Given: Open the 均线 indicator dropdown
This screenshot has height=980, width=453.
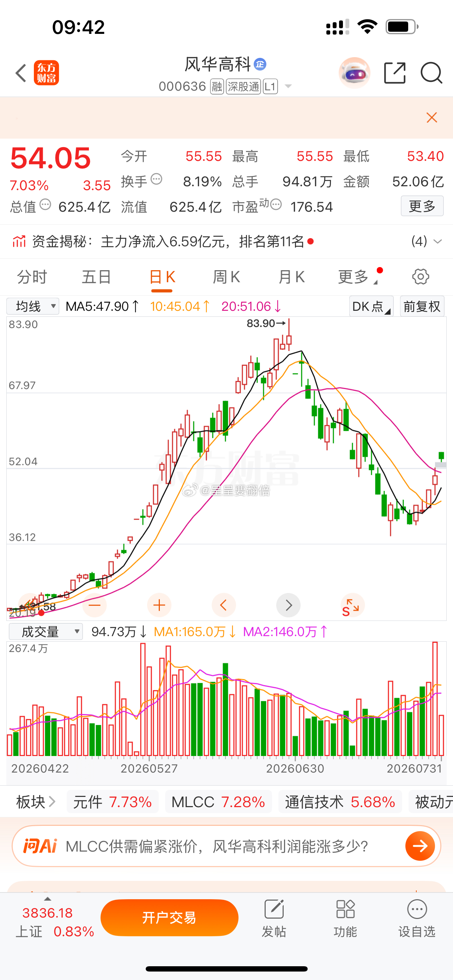Looking at the screenshot, I should click(x=33, y=306).
